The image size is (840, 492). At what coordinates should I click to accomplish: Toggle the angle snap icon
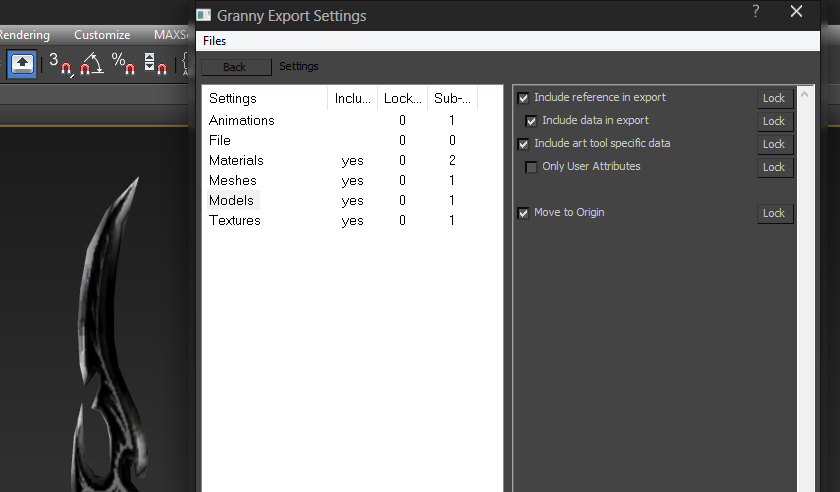[92, 64]
